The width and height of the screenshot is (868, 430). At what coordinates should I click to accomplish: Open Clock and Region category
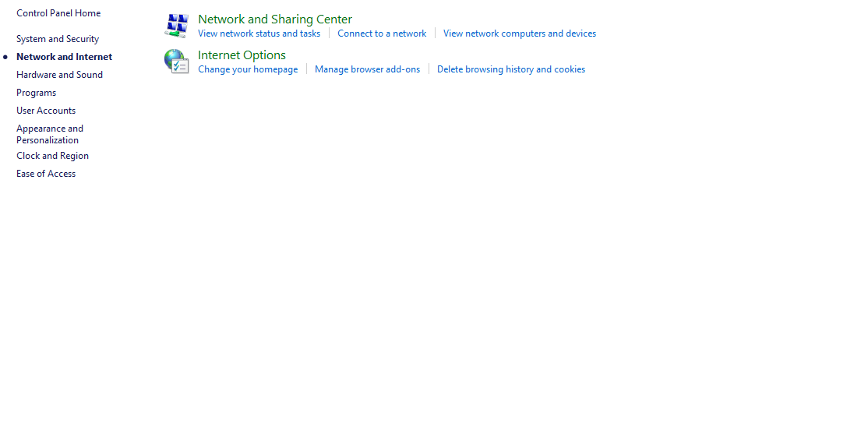pos(52,156)
